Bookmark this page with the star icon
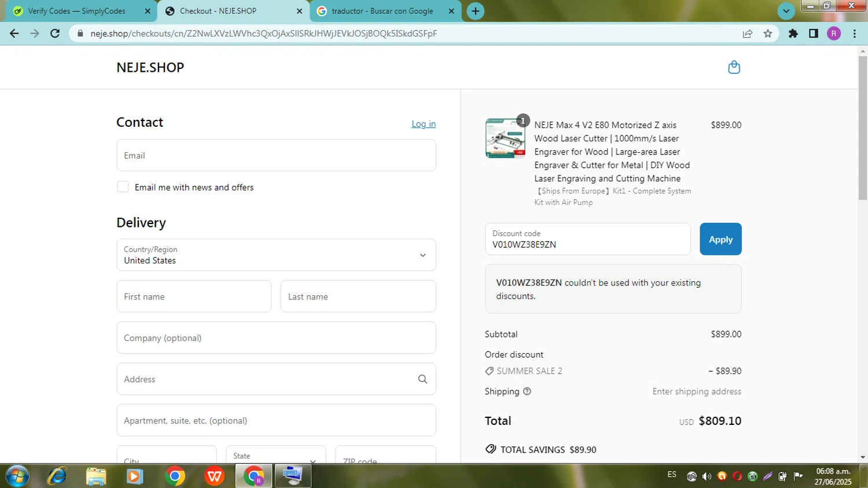 (x=768, y=34)
